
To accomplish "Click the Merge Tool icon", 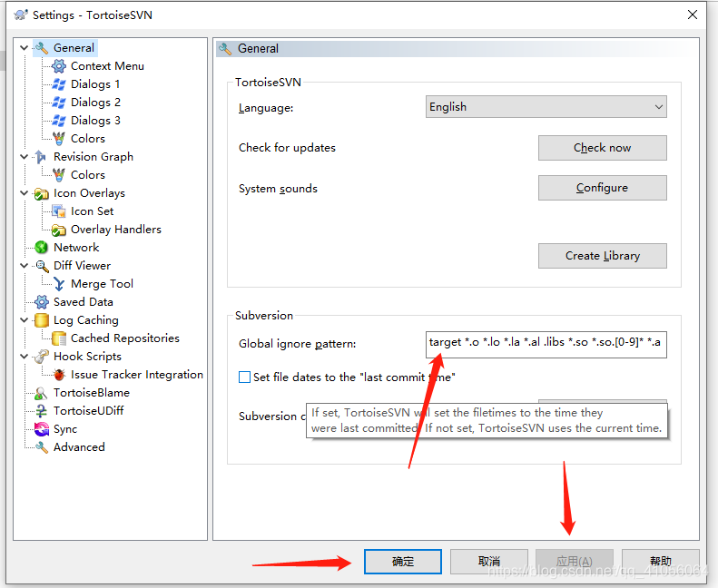I will (x=59, y=284).
